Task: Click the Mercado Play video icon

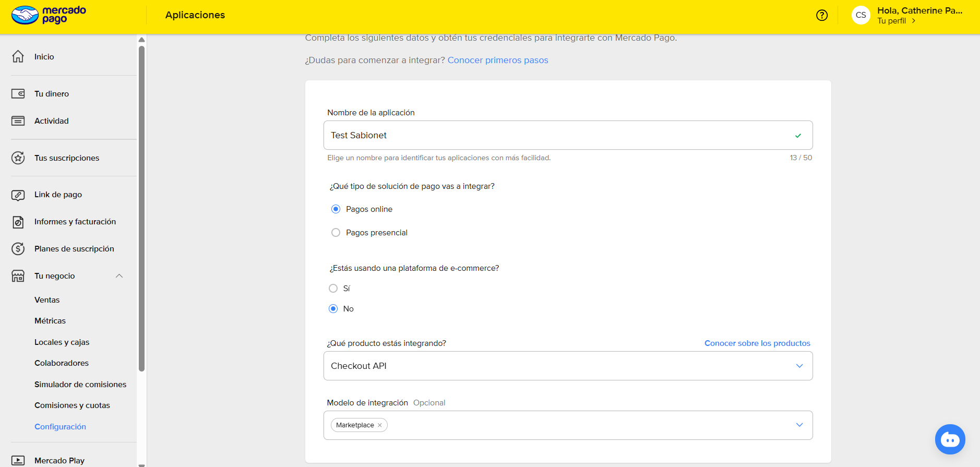Action: (18, 461)
